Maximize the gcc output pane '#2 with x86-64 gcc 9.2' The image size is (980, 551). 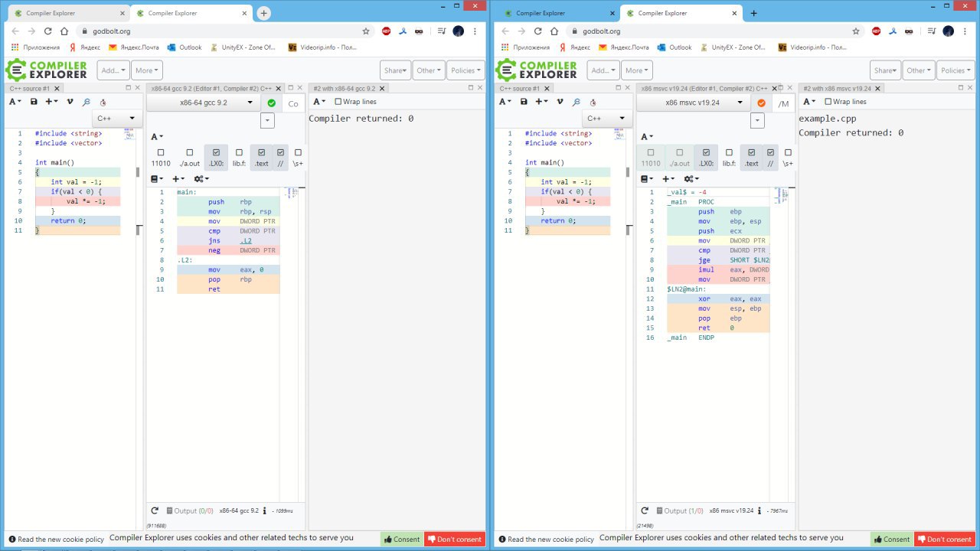coord(470,88)
